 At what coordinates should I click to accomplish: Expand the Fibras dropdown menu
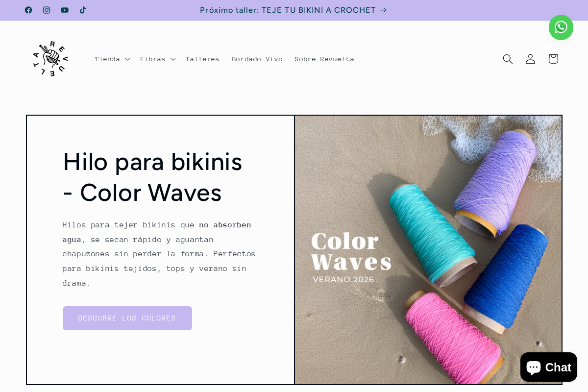[158, 59]
